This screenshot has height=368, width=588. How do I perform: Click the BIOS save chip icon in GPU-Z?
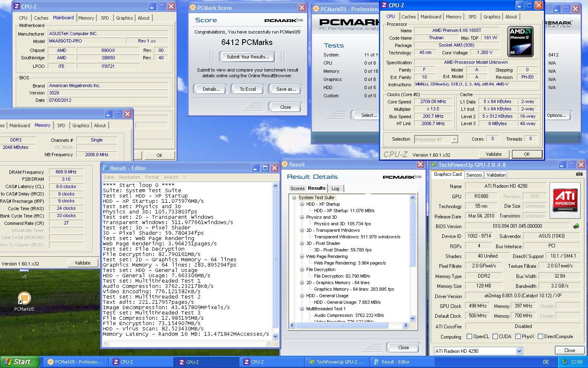click(x=576, y=226)
